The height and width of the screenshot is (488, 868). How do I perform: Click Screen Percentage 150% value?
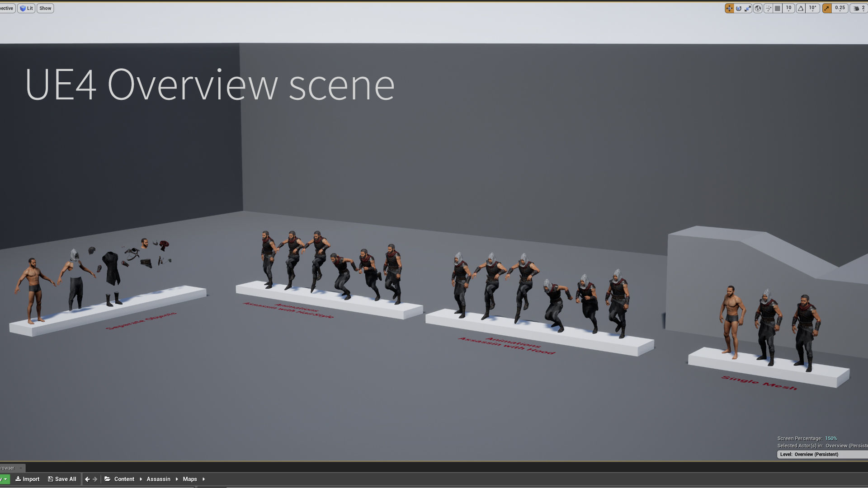(831, 438)
